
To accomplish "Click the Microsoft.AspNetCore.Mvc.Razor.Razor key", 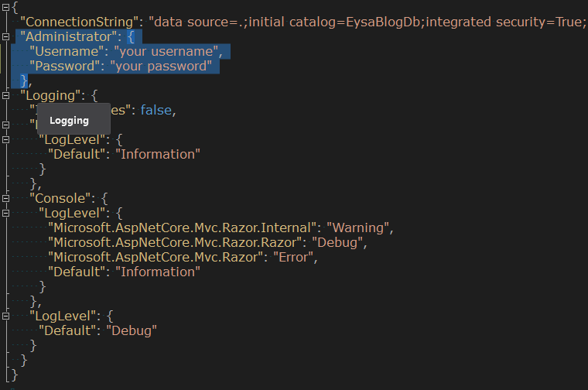I will 175,242.
